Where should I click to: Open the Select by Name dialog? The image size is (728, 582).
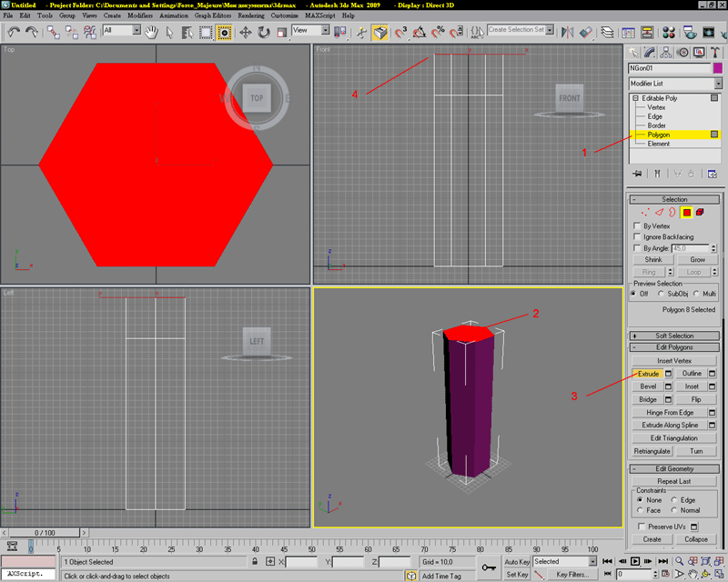point(187,32)
